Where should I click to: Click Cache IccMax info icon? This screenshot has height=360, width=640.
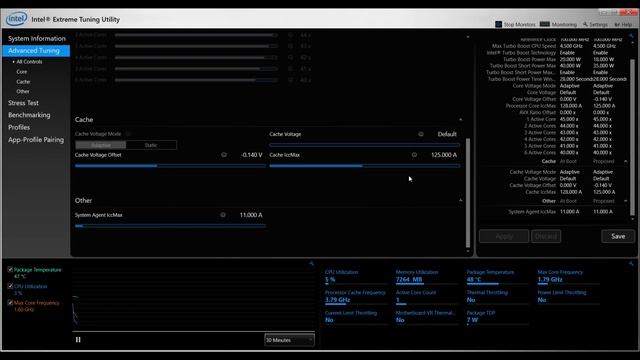point(414,155)
